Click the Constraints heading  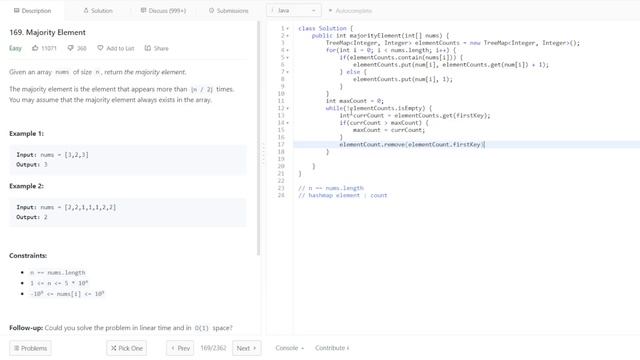pos(28,256)
